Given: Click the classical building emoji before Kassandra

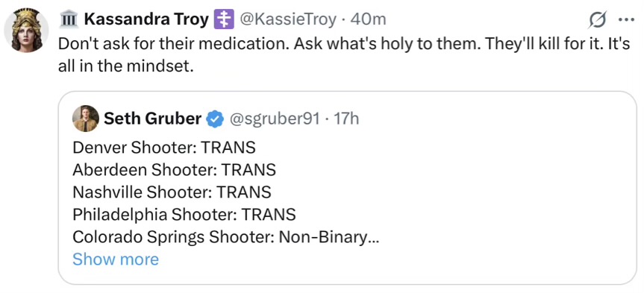Looking at the screenshot, I should (67, 19).
